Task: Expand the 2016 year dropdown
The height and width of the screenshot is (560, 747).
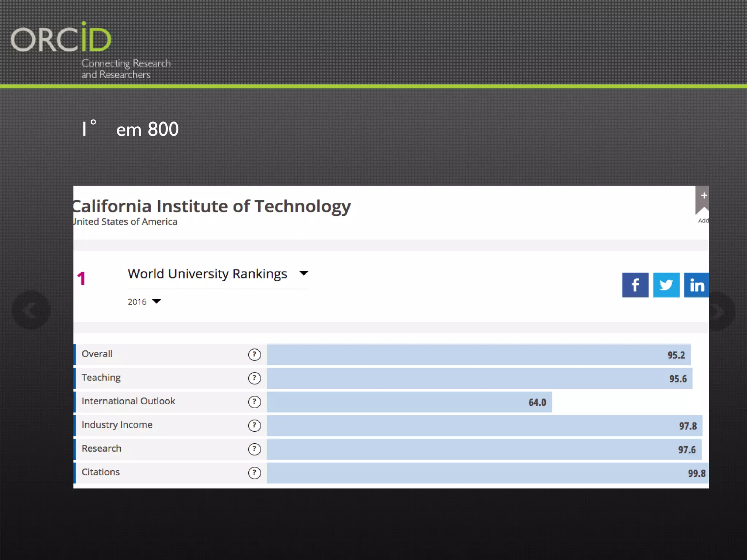Action: 144,302
